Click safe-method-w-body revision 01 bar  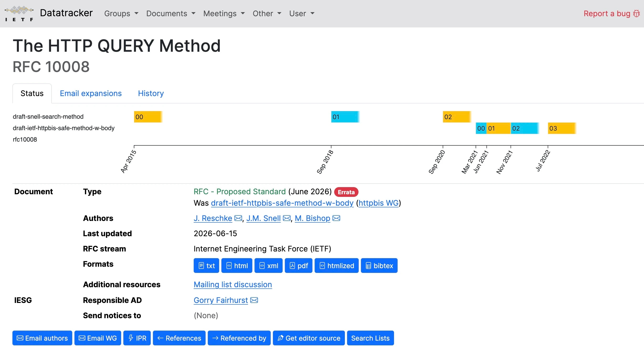click(499, 128)
